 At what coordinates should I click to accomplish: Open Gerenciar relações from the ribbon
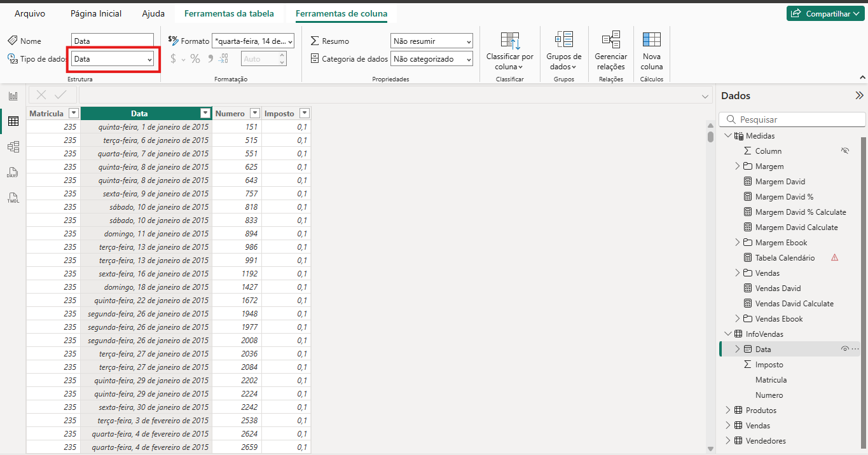click(x=610, y=51)
